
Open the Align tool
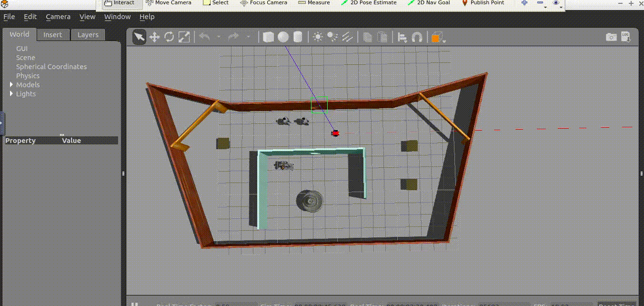(402, 37)
